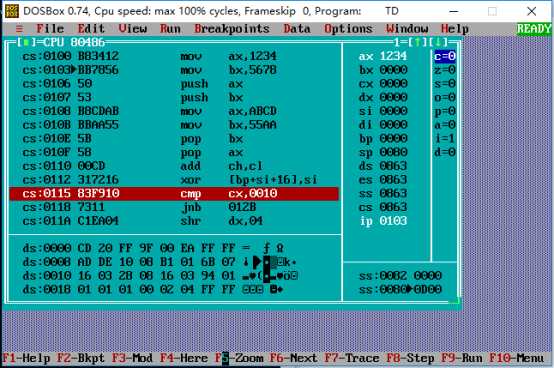Screen dimensions: 554x368
Task: Select stack entry ss:0082 0000
Action: [x=400, y=276]
